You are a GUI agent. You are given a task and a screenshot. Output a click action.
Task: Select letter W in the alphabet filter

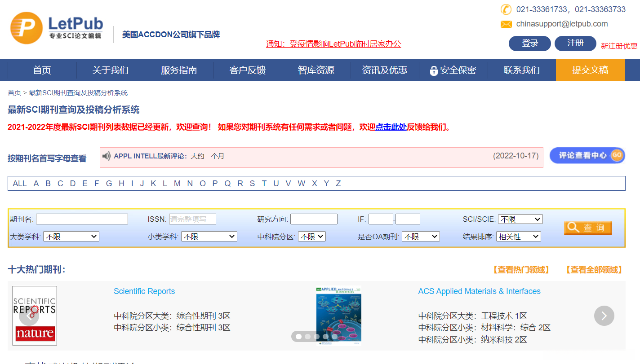point(302,184)
